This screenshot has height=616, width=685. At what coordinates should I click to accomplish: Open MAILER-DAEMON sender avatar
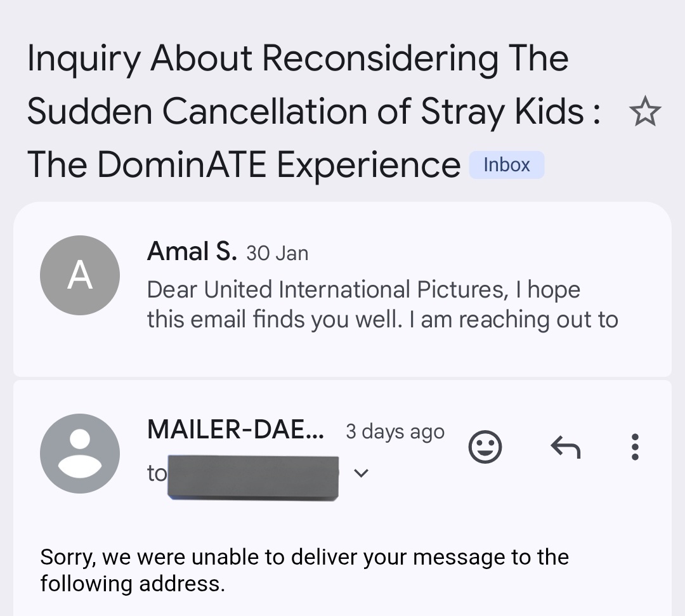[x=80, y=454]
